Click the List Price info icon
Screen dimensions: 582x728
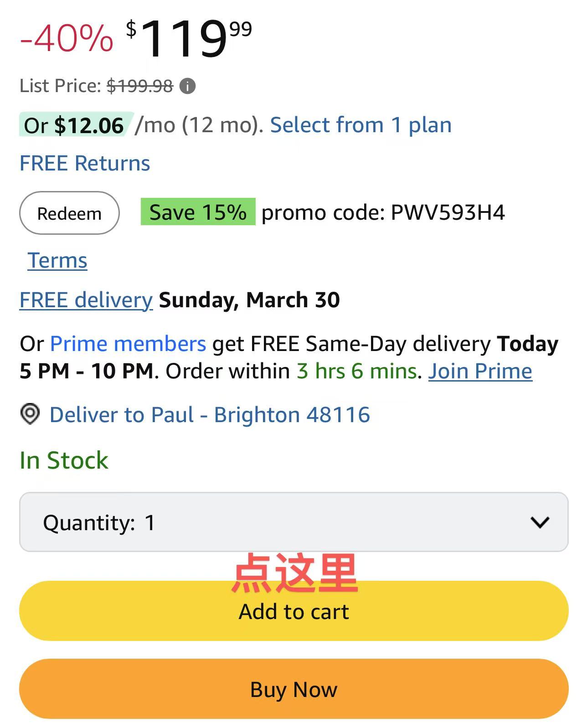[x=187, y=86]
